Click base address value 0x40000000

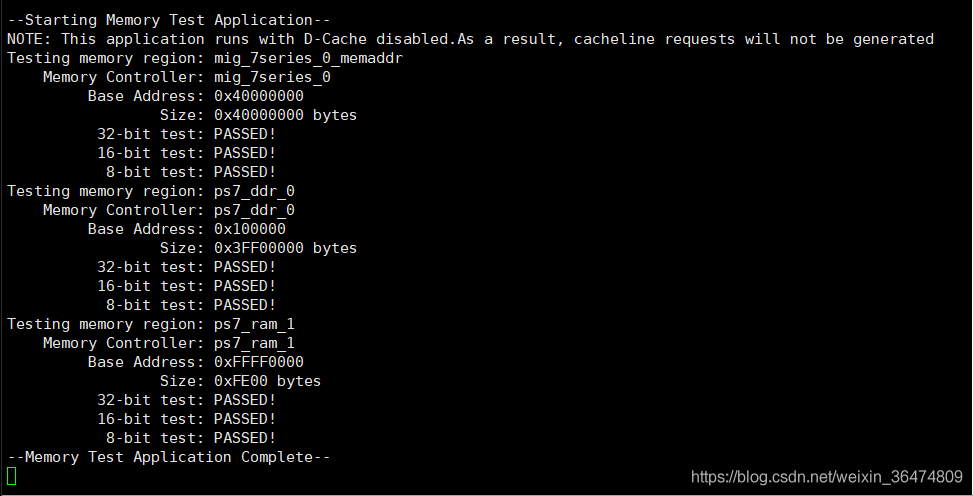(258, 96)
